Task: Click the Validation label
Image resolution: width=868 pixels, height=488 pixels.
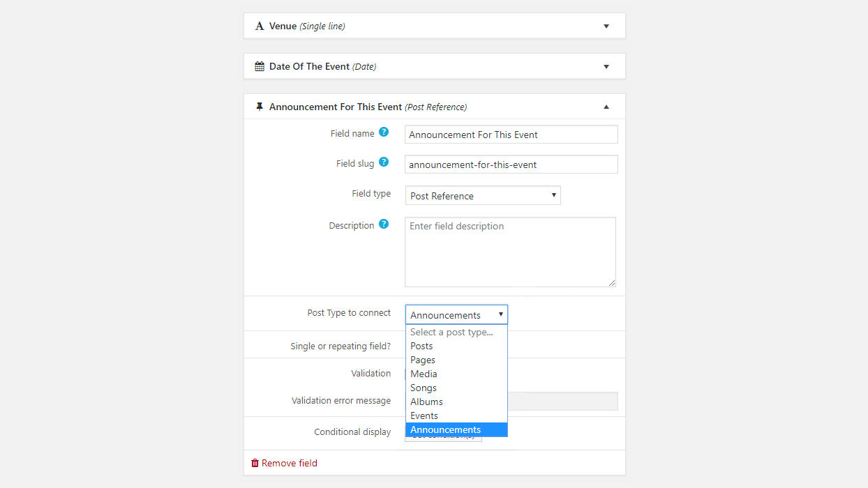Action: click(371, 374)
